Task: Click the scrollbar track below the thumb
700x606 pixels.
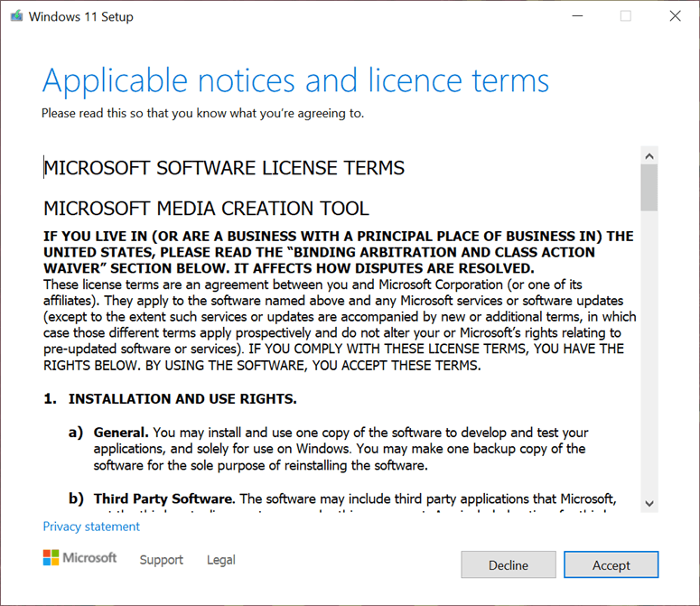Action: (x=649, y=352)
